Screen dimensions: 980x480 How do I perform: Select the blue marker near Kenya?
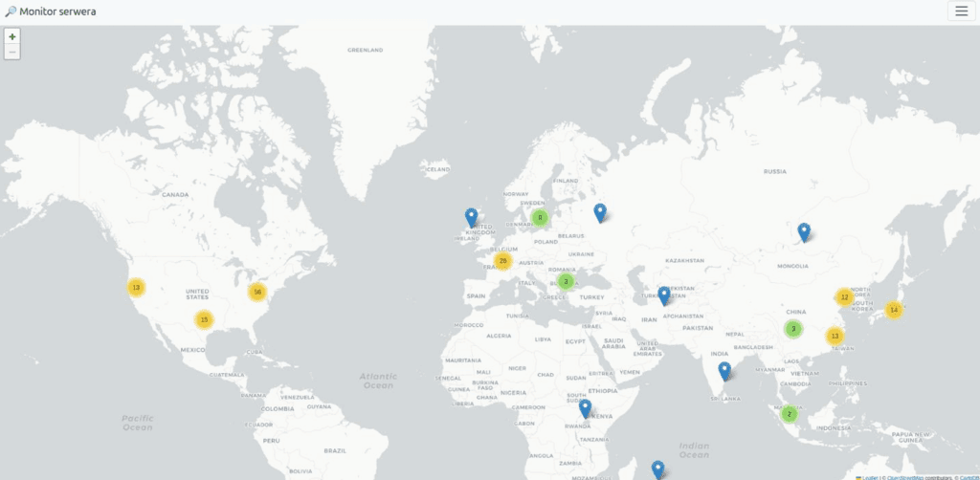point(585,409)
